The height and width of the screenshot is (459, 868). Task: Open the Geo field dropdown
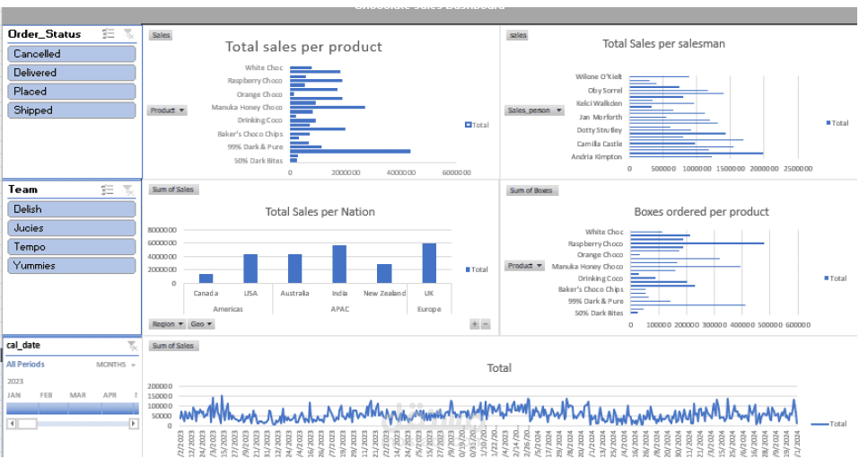click(201, 324)
